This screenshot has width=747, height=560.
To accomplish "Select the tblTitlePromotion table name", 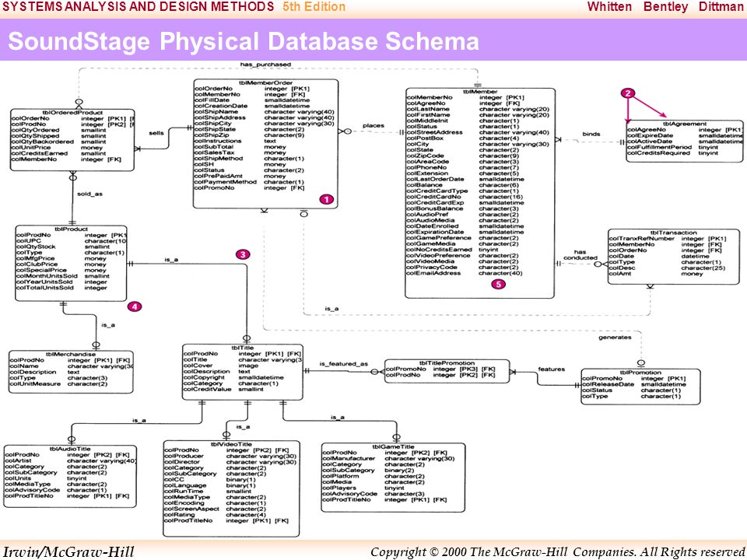I will pos(447,363).
